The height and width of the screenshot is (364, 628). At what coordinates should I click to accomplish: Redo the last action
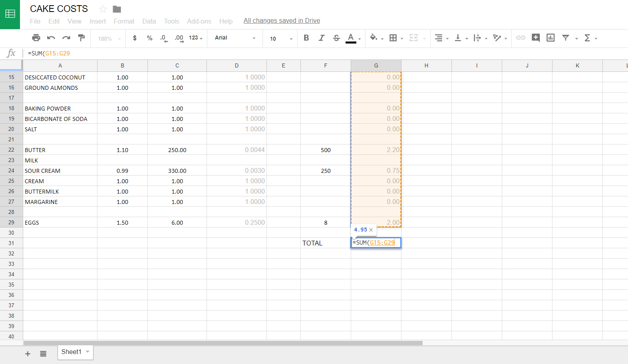(66, 38)
